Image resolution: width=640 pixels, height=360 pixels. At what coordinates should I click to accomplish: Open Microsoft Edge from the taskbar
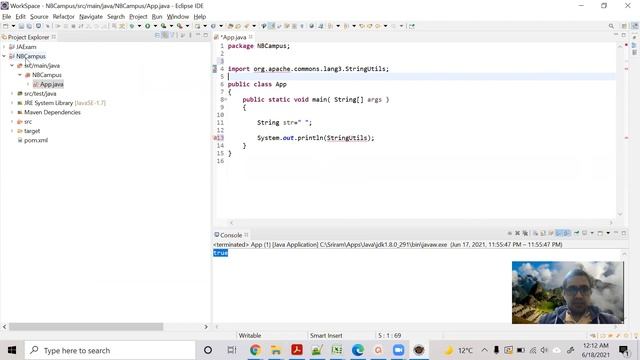[x=358, y=350]
